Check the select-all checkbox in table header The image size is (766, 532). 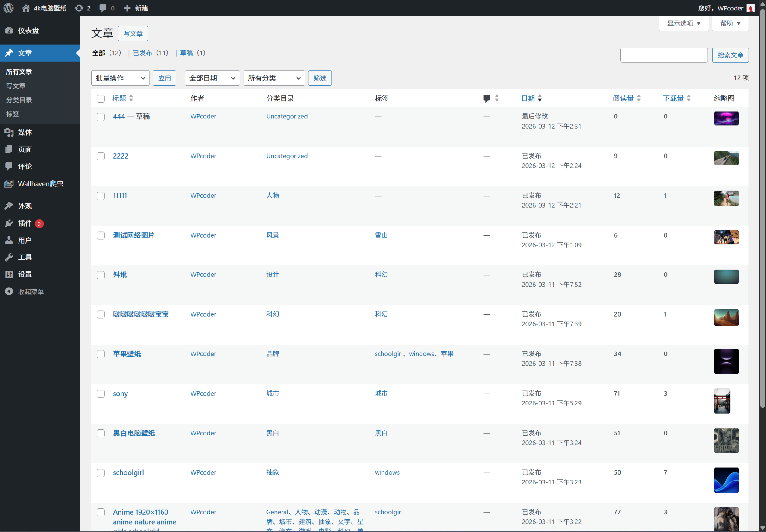point(101,99)
